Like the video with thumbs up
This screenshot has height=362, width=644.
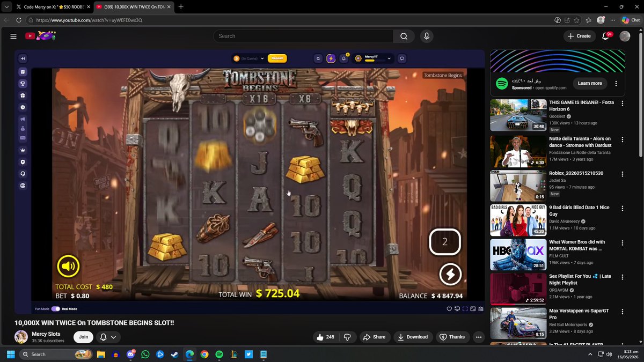[x=325, y=337]
